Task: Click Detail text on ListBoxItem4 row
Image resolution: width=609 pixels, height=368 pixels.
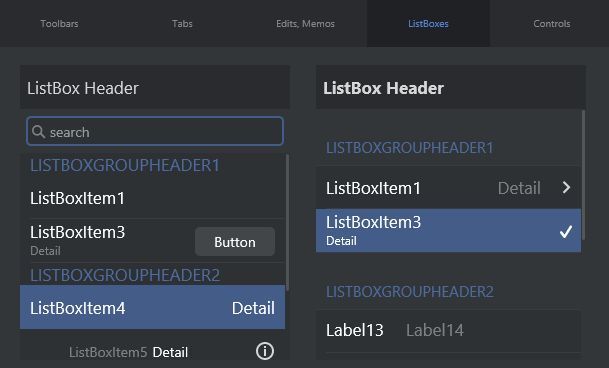Action: pos(253,308)
